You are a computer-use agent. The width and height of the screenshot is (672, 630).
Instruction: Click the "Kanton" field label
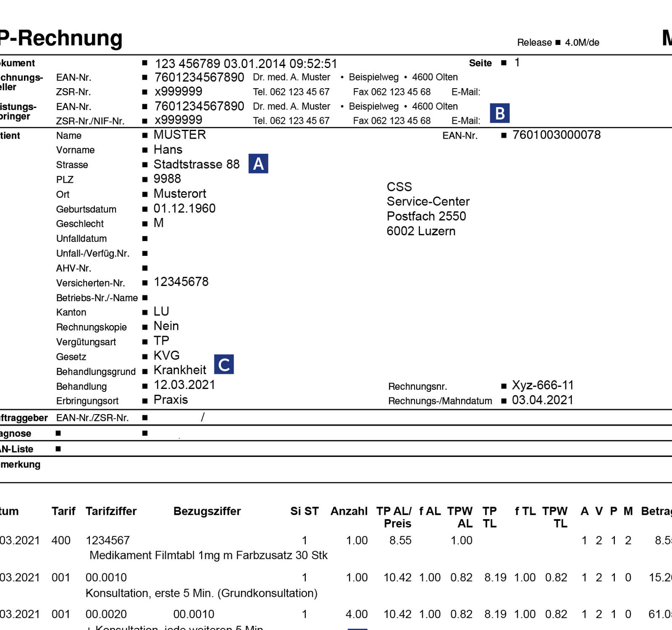pos(71,312)
